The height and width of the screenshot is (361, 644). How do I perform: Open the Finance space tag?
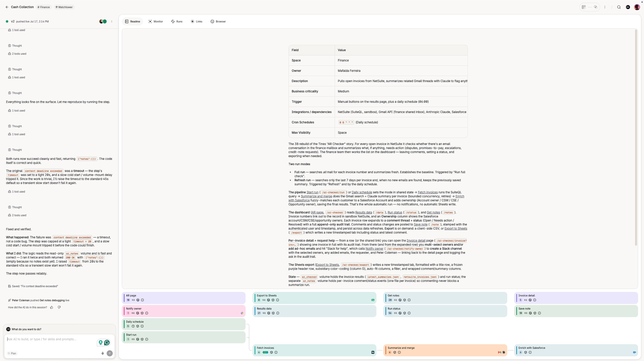tap(44, 7)
